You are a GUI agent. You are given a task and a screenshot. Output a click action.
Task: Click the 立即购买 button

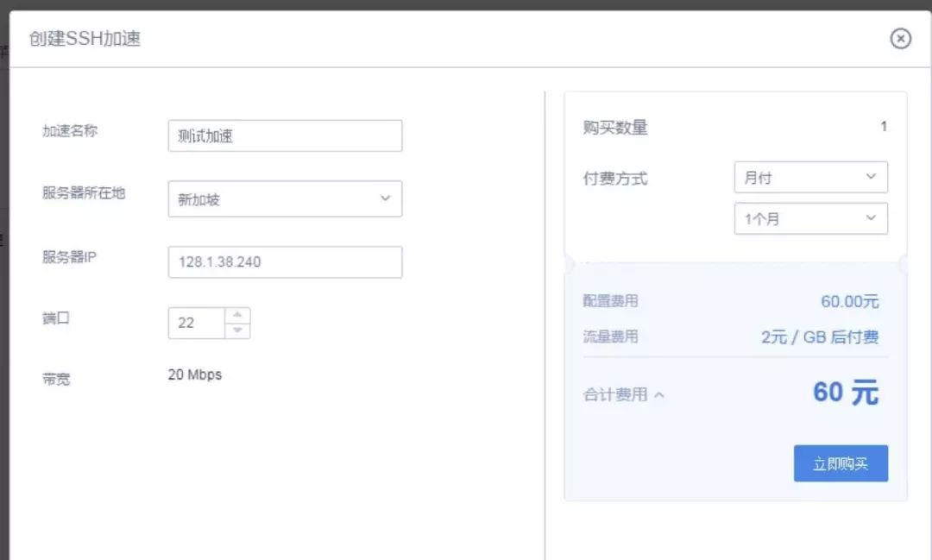(841, 463)
